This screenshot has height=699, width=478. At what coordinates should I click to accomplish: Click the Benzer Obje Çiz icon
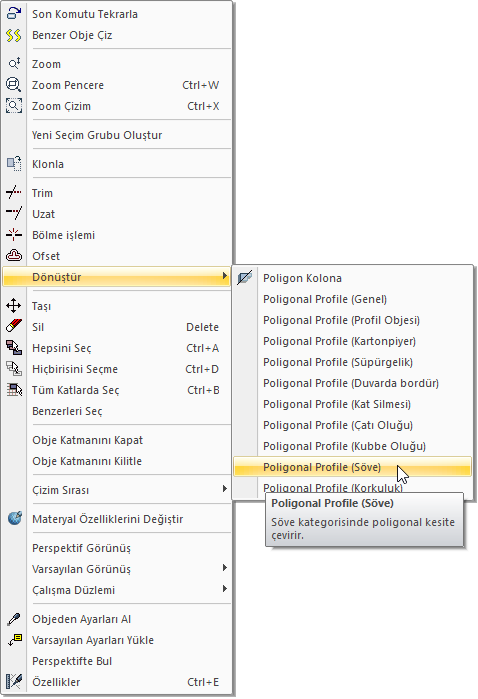coord(14,35)
